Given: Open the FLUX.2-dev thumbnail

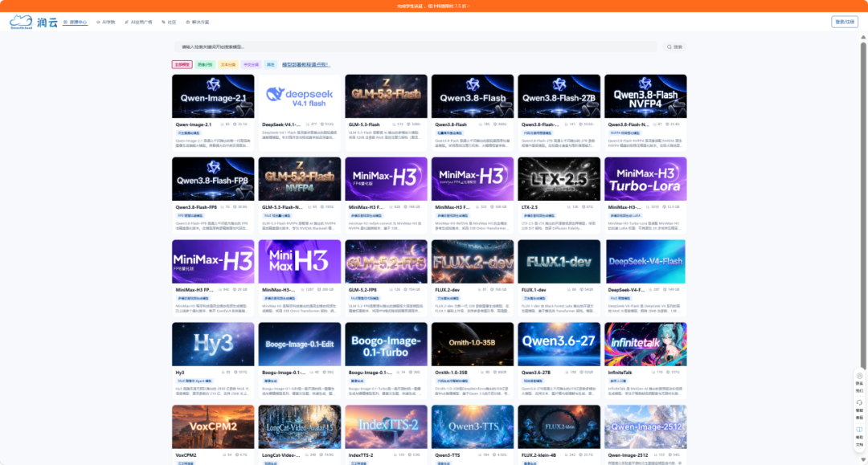Looking at the screenshot, I should [473, 262].
